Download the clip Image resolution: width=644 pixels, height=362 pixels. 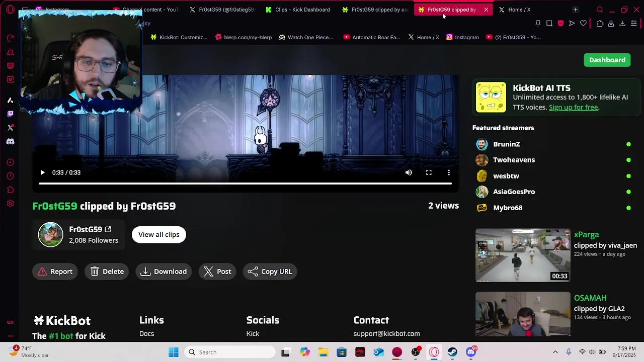(164, 271)
